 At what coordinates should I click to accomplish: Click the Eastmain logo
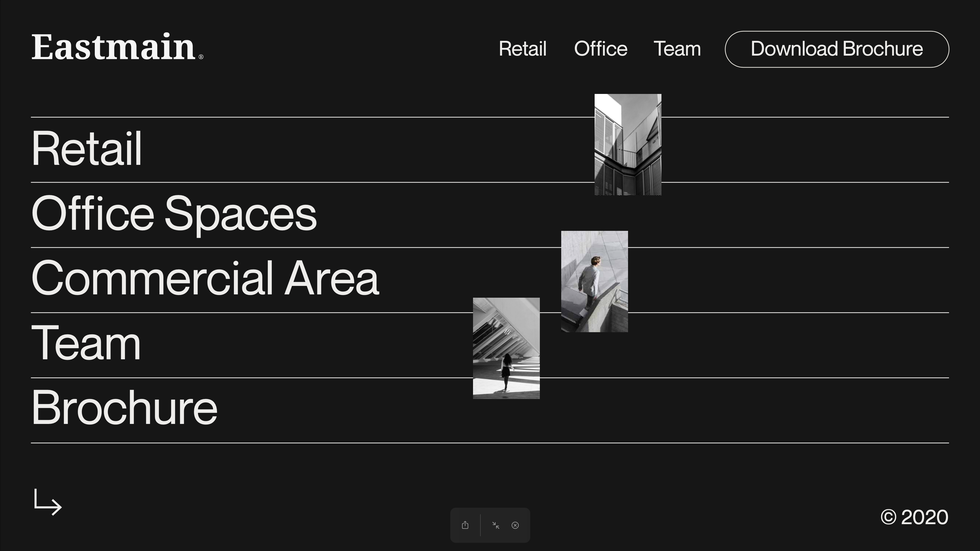click(x=113, y=48)
